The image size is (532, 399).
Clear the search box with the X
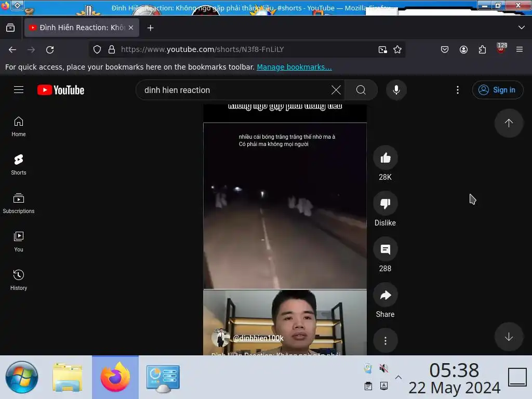click(x=336, y=90)
